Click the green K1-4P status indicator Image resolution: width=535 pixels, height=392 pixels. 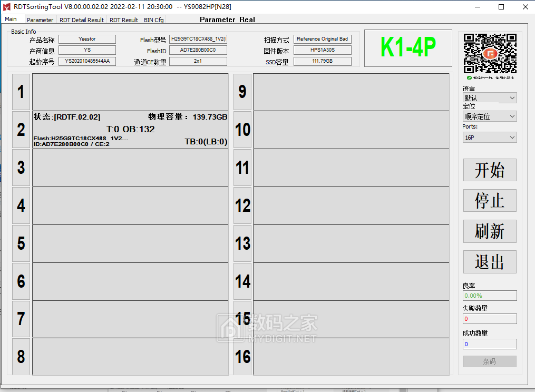(407, 47)
